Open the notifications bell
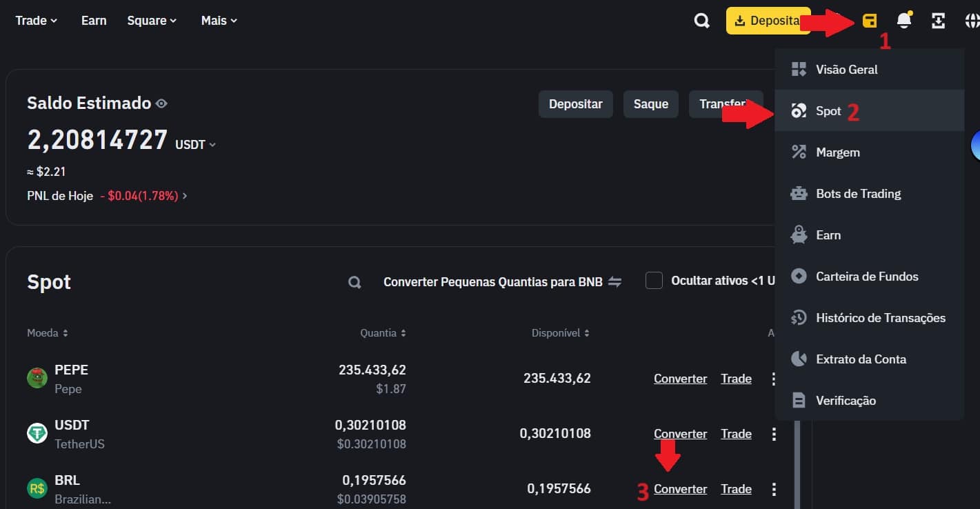 pos(904,20)
